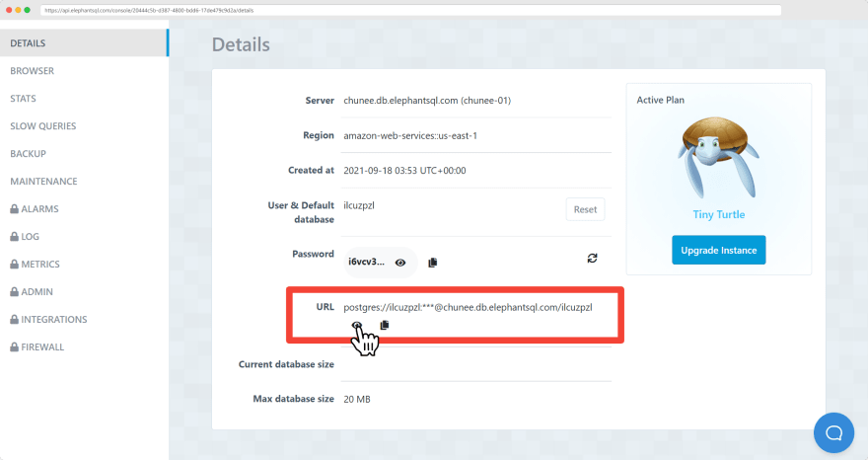Click the lock icon beside Metrics
This screenshot has height=460, width=868.
[15, 265]
